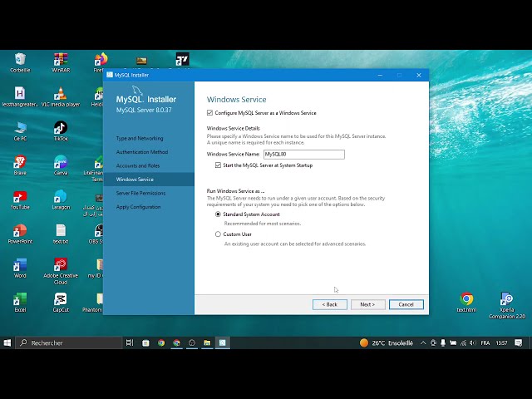Open test.html Chrome file on desktop
Screen dimensions: 532x399
tap(466, 303)
